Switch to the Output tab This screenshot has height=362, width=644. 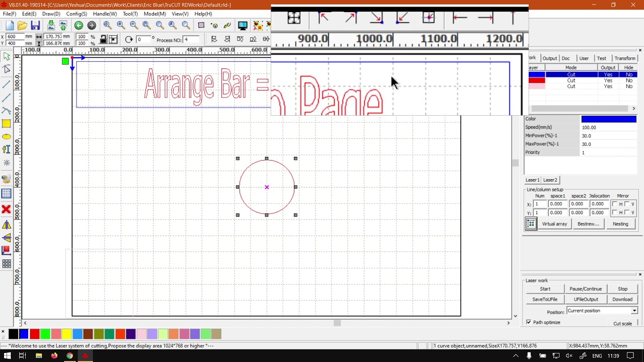pyautogui.click(x=549, y=58)
